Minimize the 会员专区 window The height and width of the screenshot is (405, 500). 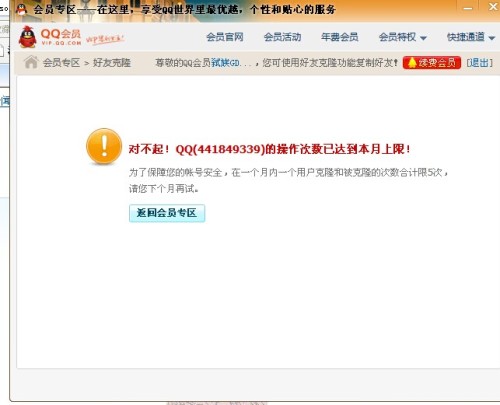tap(468, 8)
